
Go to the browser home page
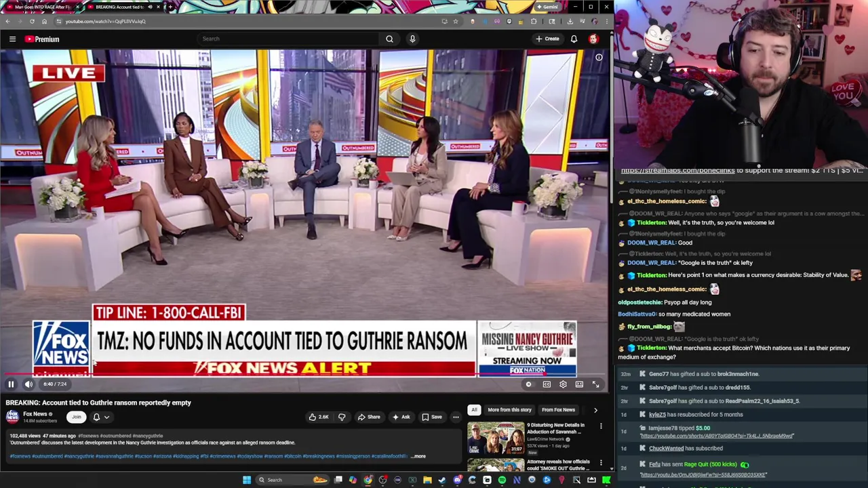pos(44,21)
